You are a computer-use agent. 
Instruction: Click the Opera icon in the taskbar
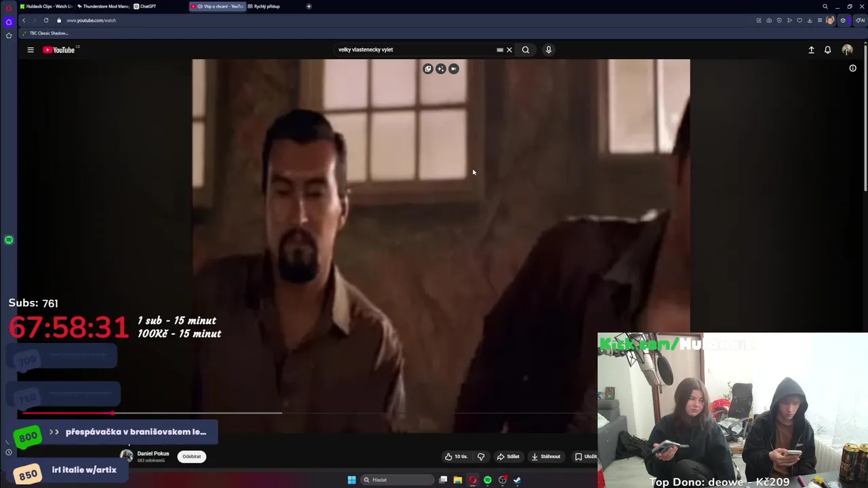[473, 480]
